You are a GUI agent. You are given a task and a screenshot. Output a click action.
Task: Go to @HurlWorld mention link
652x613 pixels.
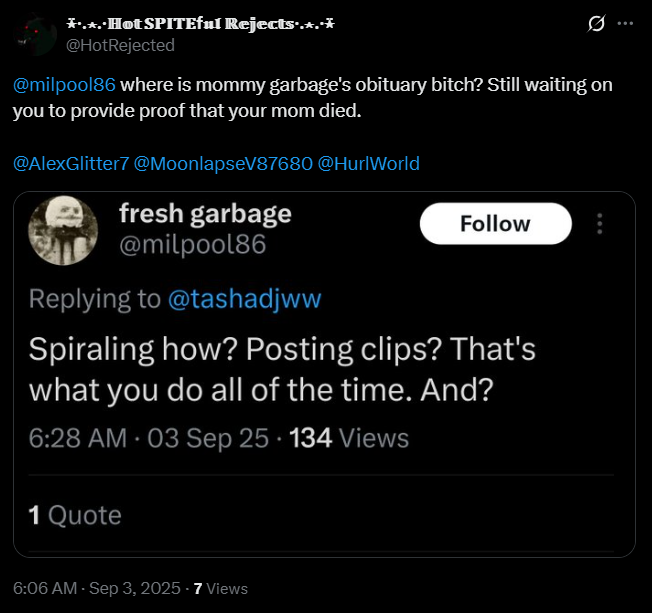[x=368, y=163]
